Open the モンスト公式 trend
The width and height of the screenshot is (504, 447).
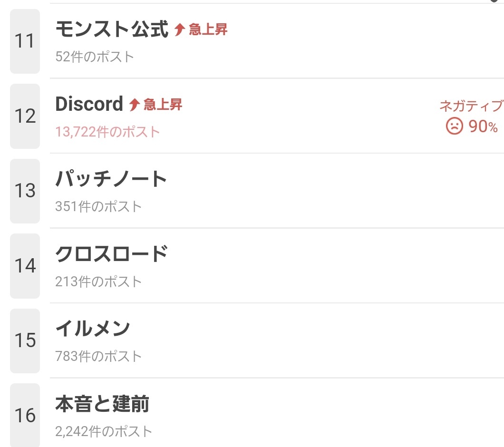point(112,29)
